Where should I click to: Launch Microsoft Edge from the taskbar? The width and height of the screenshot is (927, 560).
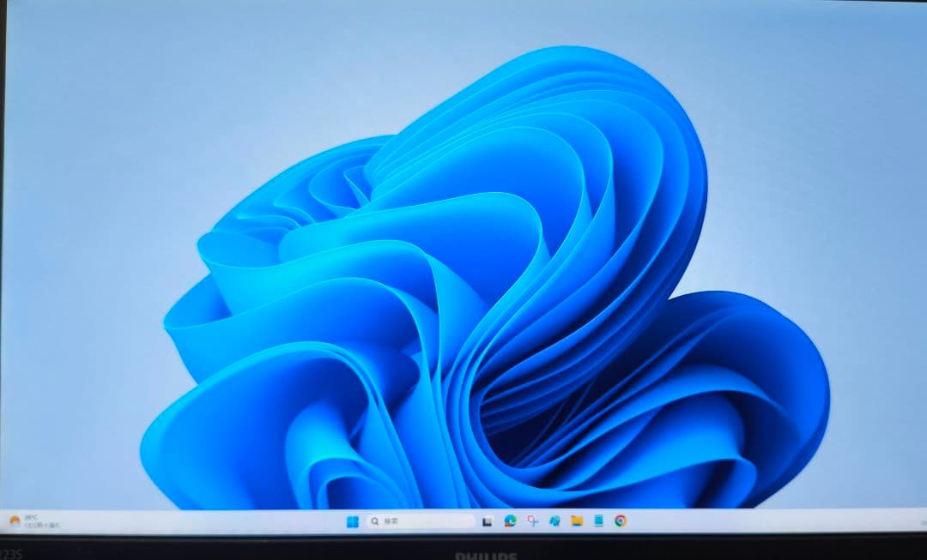510,521
